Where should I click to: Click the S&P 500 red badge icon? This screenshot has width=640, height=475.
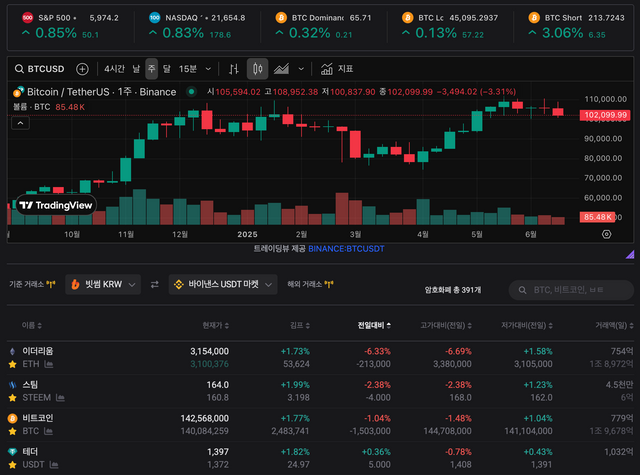(27, 18)
